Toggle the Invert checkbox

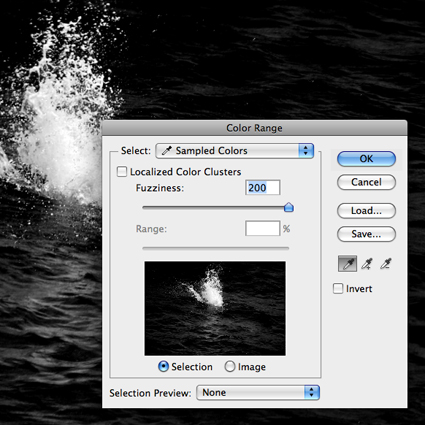[338, 289]
